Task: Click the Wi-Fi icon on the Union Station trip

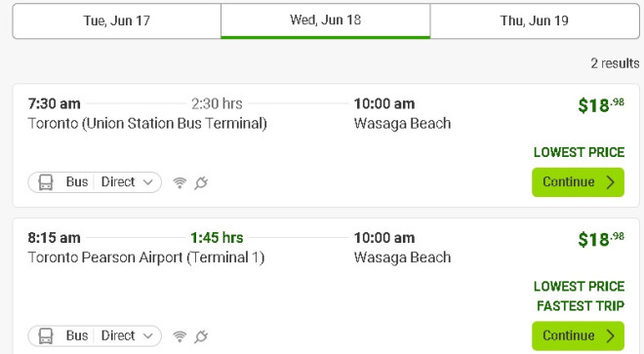Action: click(x=180, y=182)
